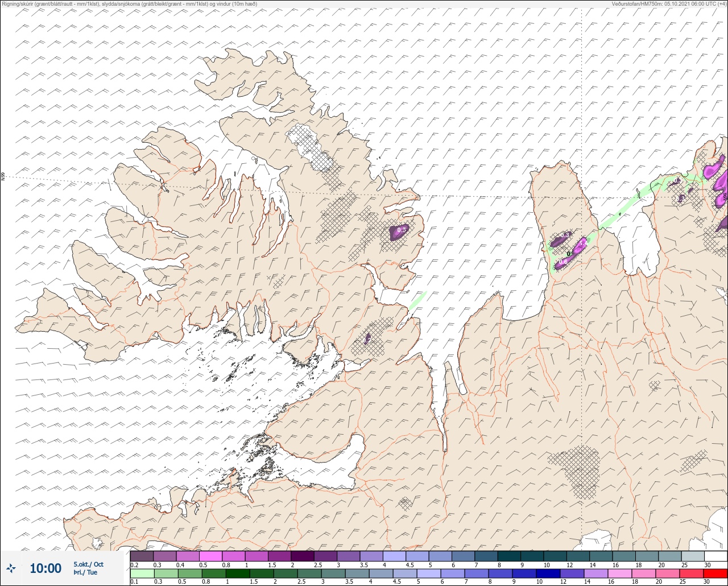Pick the dark teal snow swatch labeled 8

[x=509, y=556]
